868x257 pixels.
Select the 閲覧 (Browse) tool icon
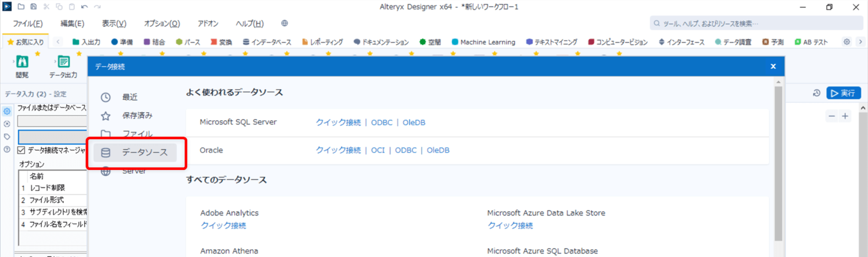[22, 62]
